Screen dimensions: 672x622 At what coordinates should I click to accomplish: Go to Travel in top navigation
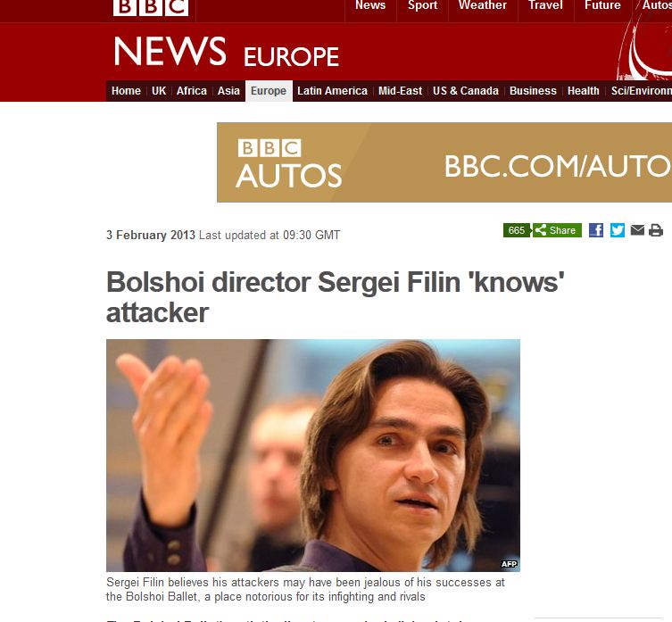[545, 5]
